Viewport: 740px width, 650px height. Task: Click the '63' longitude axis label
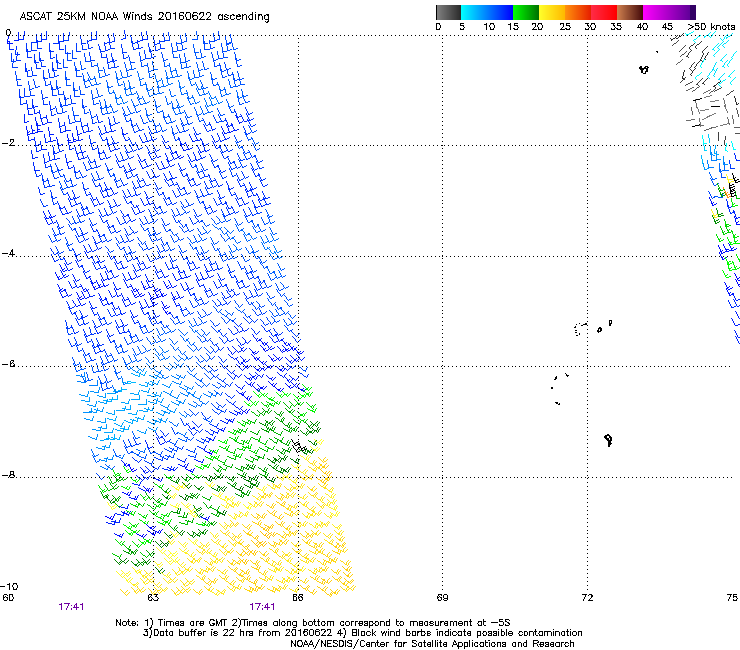tap(153, 598)
